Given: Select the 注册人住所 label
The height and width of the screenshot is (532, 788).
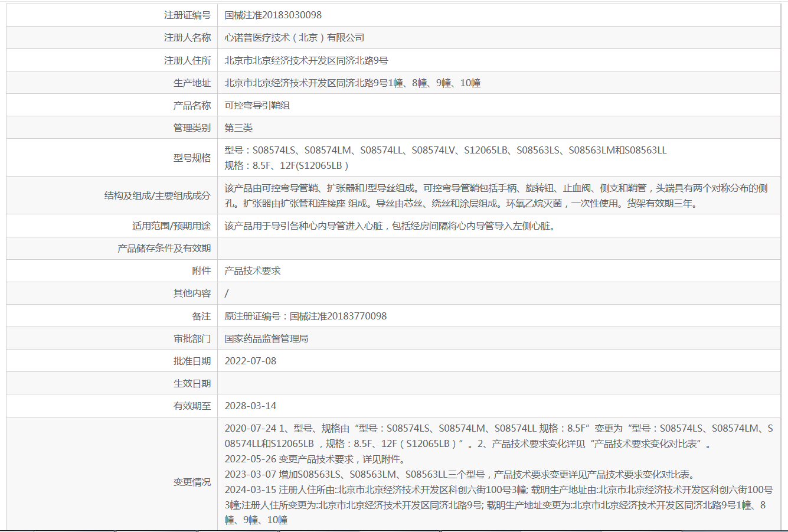Looking at the screenshot, I should coord(187,60).
